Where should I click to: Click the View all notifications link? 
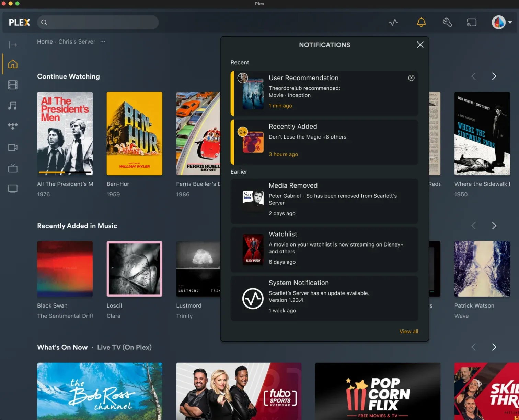click(409, 331)
